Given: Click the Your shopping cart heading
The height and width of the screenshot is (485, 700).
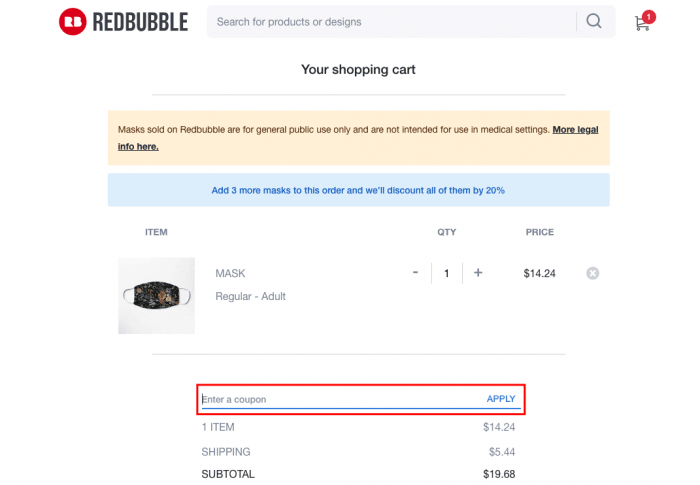Looking at the screenshot, I should [358, 70].
